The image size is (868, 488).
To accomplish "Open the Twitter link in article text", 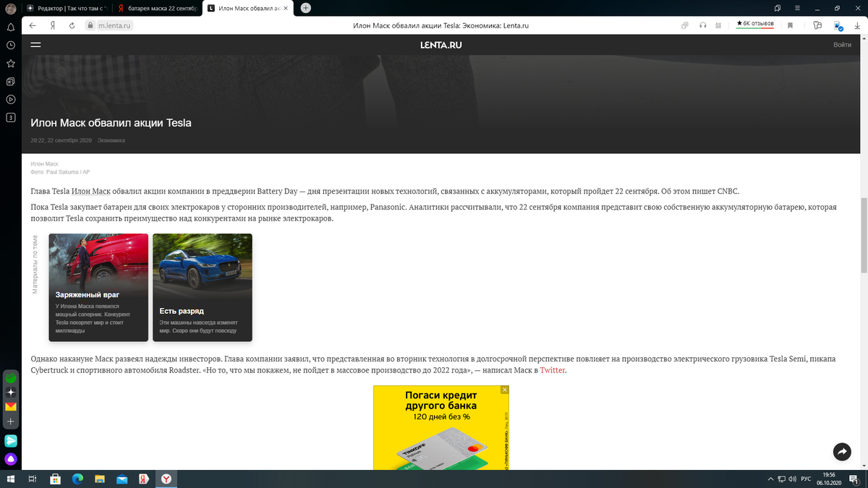I will tap(553, 370).
